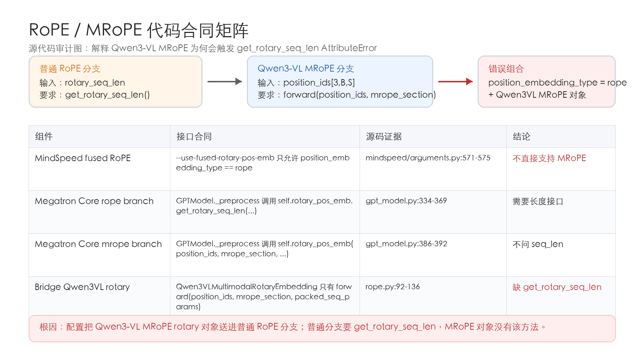Screen dimensions: 644x358
Task: Click rope.py:92-136 evidence cell
Action: [433, 296]
